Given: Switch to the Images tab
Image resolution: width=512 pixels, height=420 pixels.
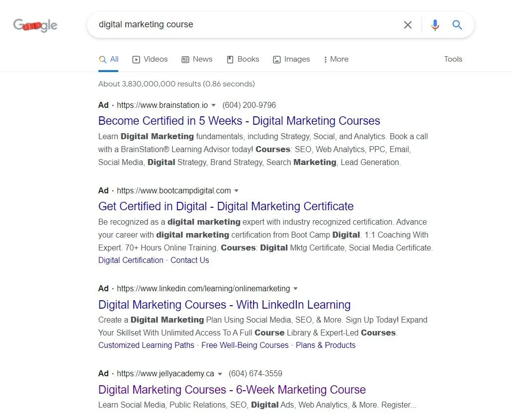Looking at the screenshot, I should click(x=291, y=60).
